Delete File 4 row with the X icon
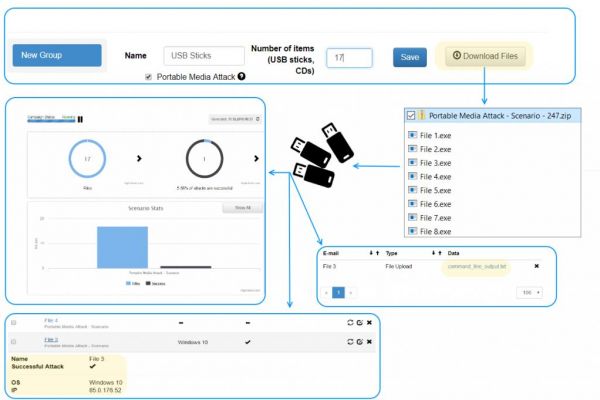600x400 pixels. (x=369, y=322)
